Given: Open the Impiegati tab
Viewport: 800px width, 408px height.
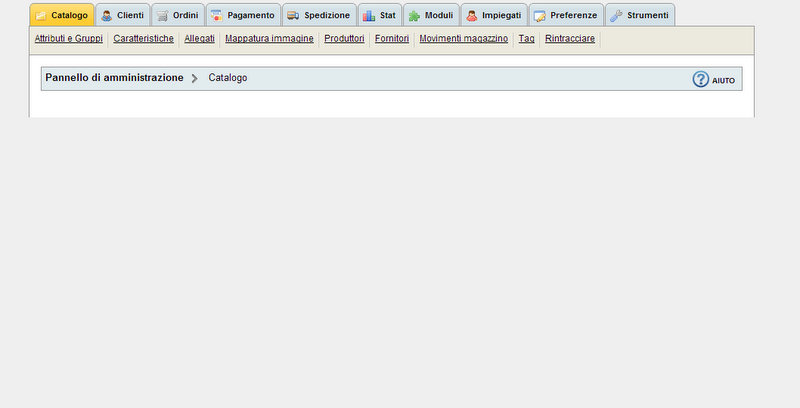Looking at the screenshot, I should tap(494, 15).
